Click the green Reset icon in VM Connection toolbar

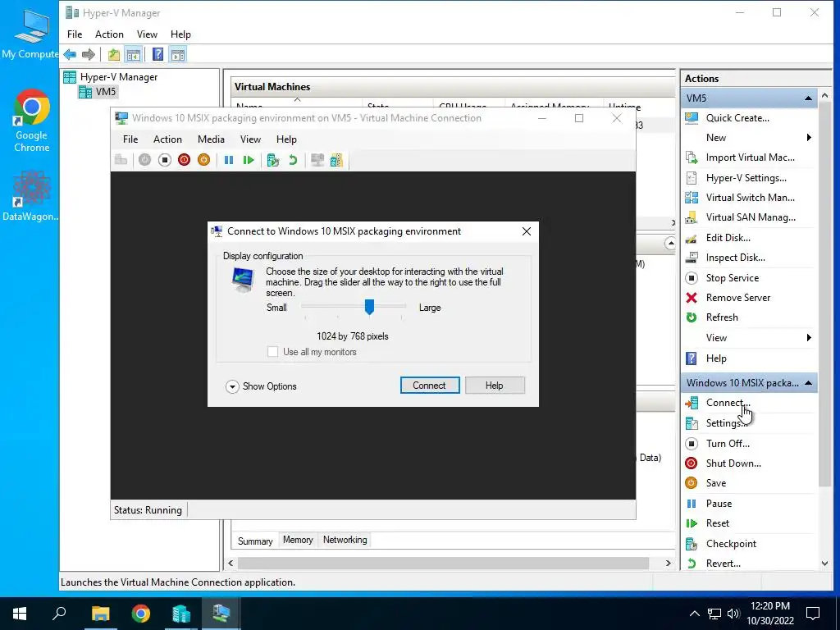pyautogui.click(x=248, y=160)
